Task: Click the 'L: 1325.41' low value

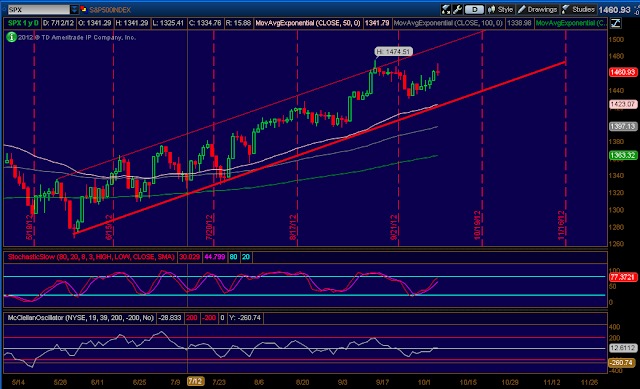Action: (168, 23)
